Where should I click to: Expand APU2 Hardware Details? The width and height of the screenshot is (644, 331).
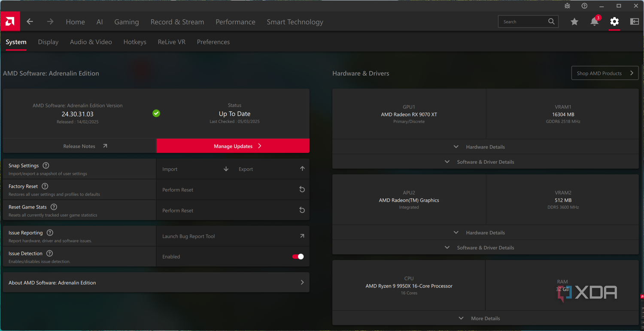pyautogui.click(x=486, y=232)
